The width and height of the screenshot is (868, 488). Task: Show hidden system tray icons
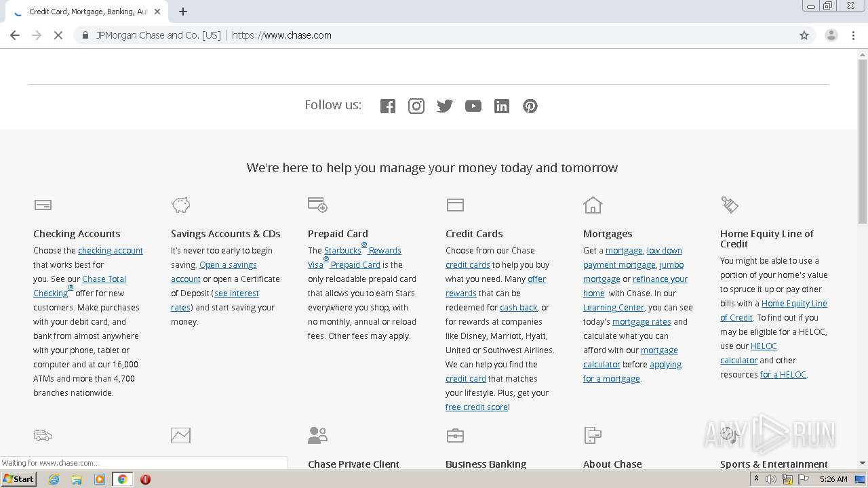point(756,479)
